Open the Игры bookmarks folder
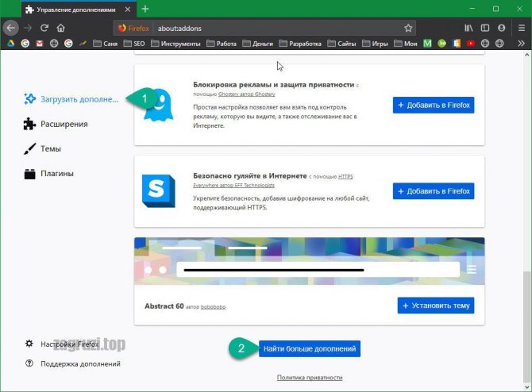This screenshot has height=392, width=532. [x=375, y=44]
